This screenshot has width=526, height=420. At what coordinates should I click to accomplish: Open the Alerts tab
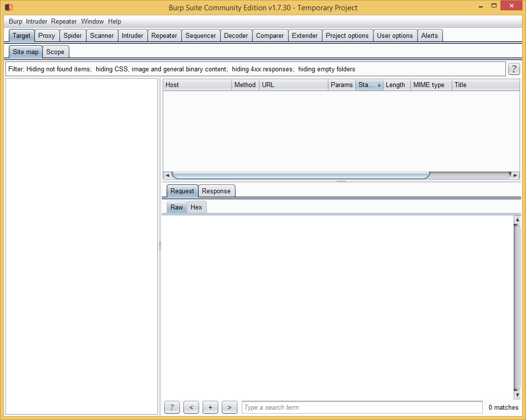(429, 35)
